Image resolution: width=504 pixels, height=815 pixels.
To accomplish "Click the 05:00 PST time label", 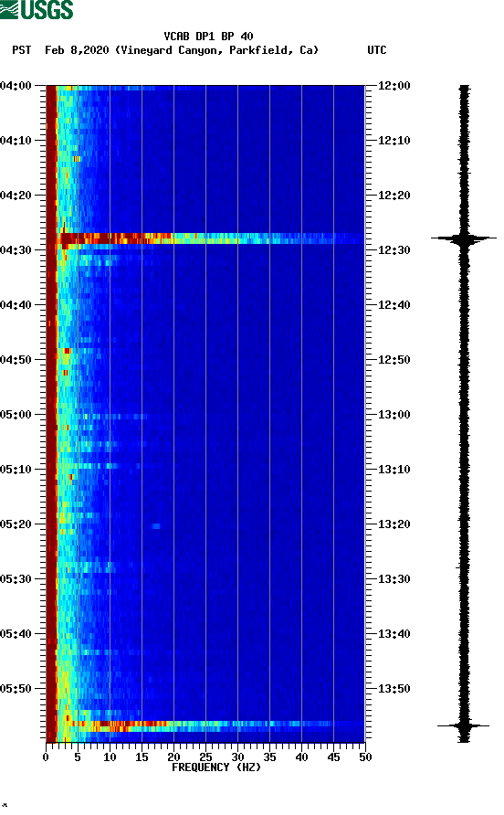I will click(x=16, y=414).
